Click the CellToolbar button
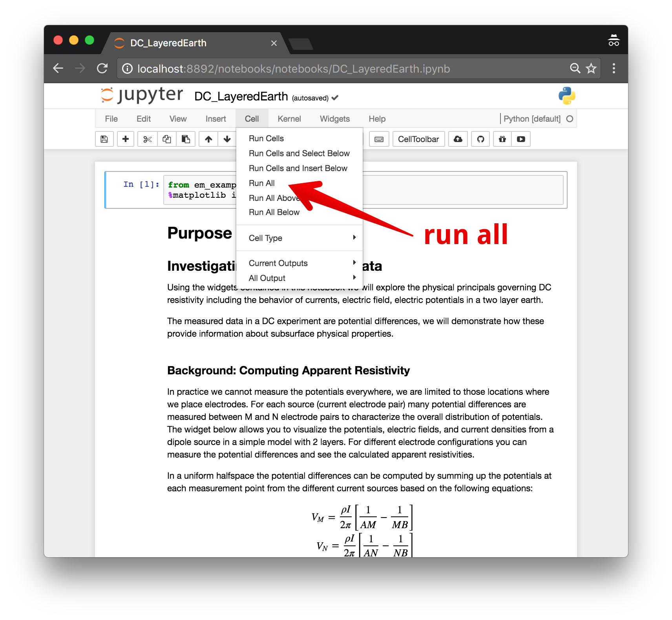The height and width of the screenshot is (620, 672). click(x=418, y=139)
